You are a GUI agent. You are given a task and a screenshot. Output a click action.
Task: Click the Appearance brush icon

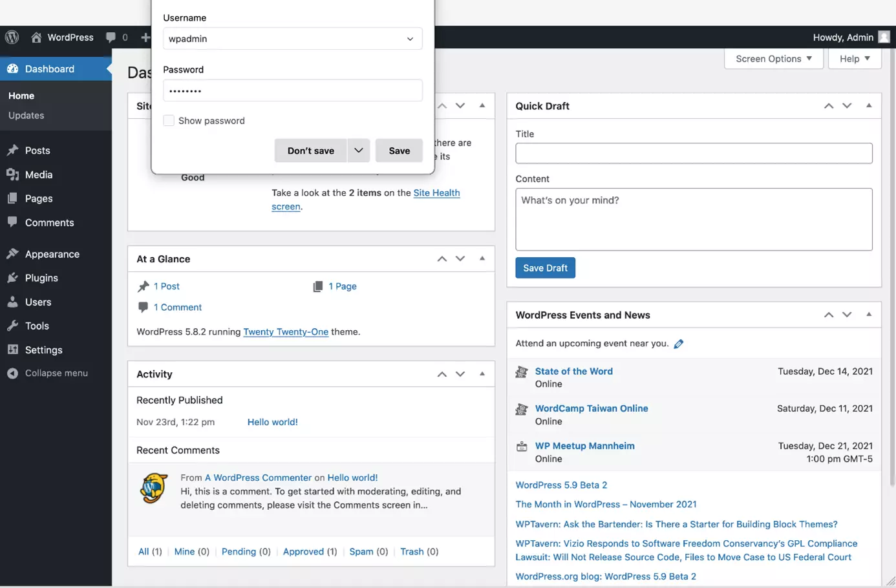pos(12,254)
